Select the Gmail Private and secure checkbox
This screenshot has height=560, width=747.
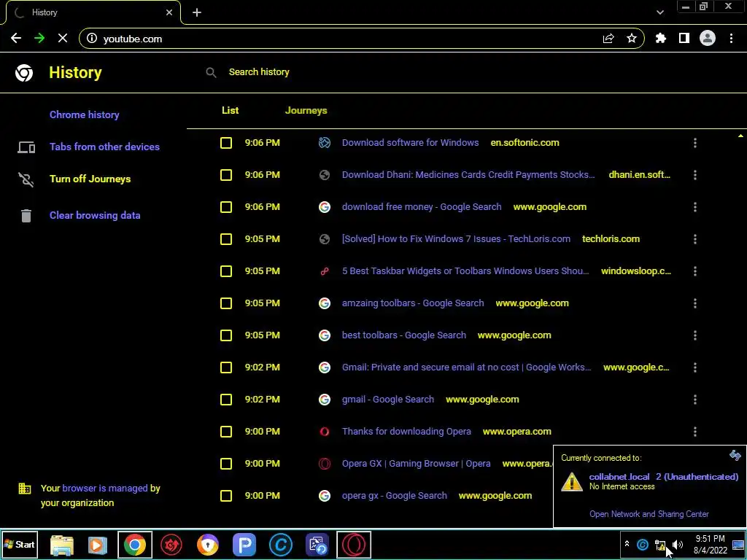226,367
